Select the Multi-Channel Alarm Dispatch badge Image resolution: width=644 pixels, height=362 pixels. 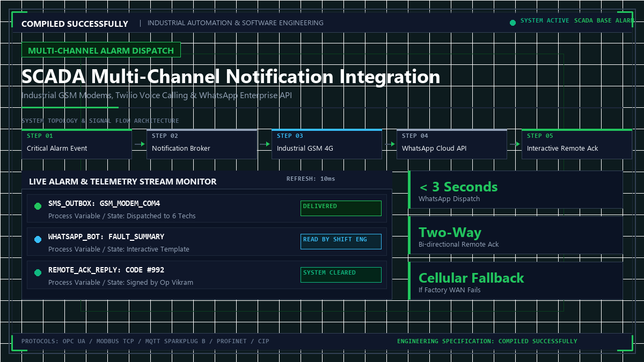(101, 50)
